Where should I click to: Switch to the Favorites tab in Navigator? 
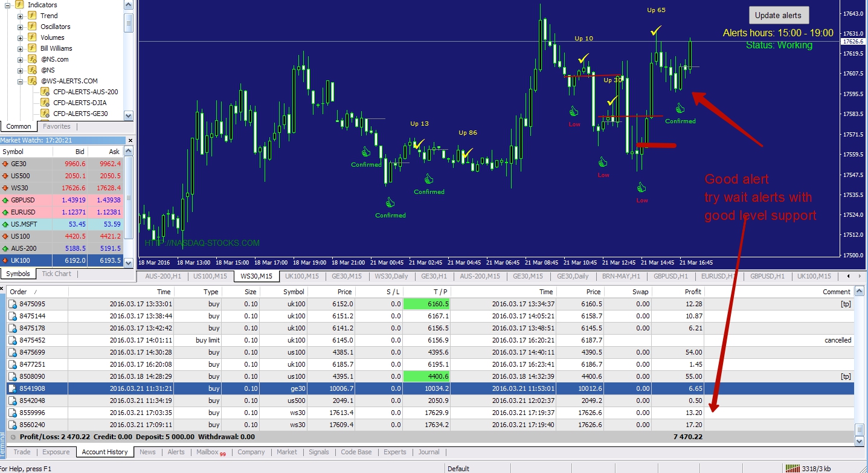[x=56, y=126]
